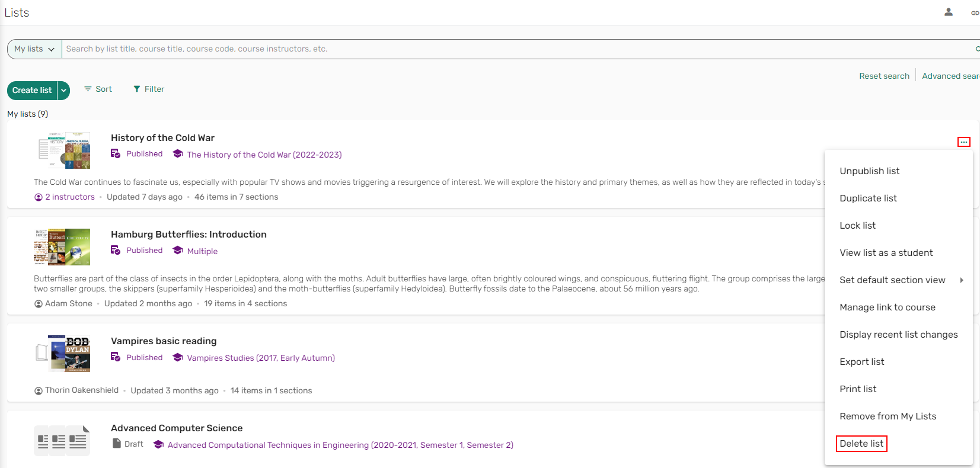
Task: Click the course cap icon beside Vampires Studies
Action: [x=177, y=357]
